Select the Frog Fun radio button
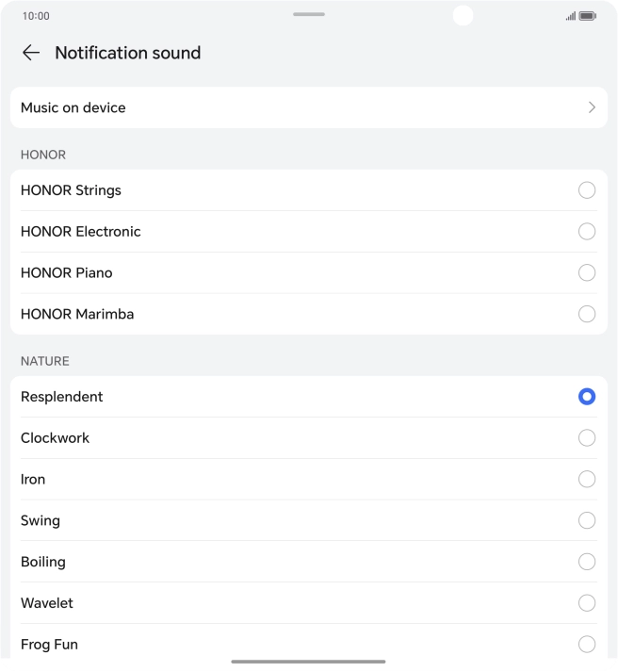The height and width of the screenshot is (672, 618). (587, 645)
